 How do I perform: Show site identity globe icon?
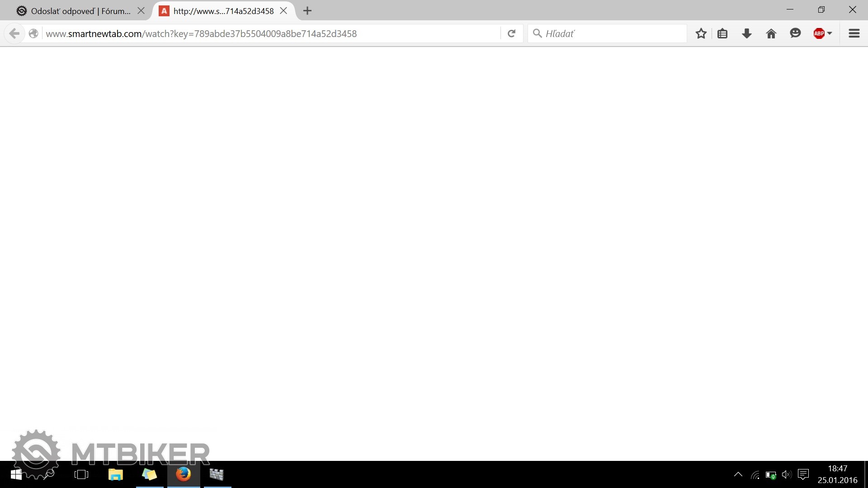click(x=33, y=33)
